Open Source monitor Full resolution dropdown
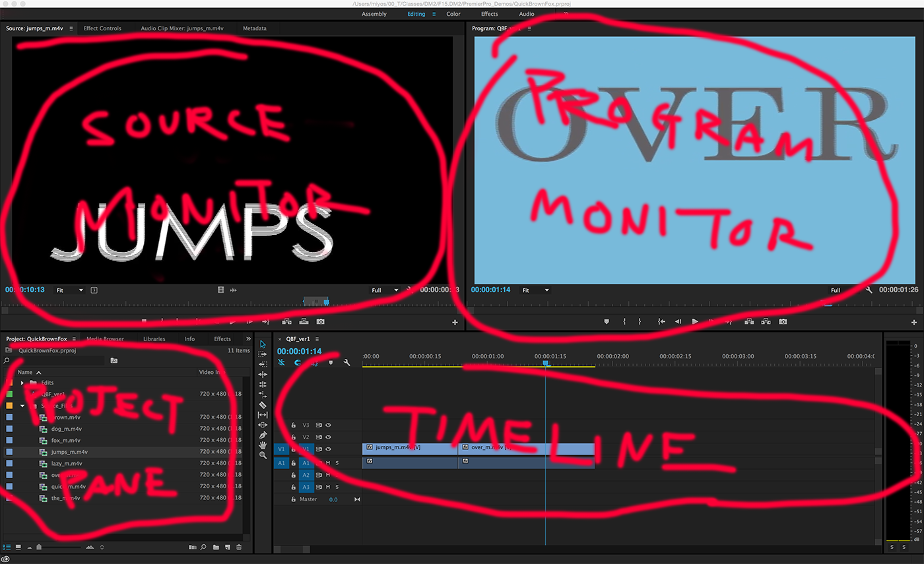The image size is (924, 564). point(385,290)
